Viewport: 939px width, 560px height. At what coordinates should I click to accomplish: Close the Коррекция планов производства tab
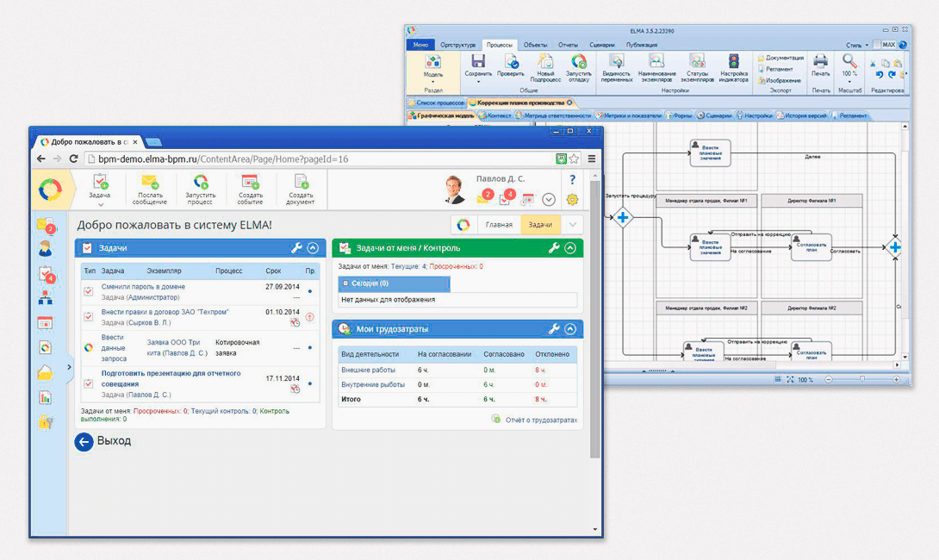569,103
